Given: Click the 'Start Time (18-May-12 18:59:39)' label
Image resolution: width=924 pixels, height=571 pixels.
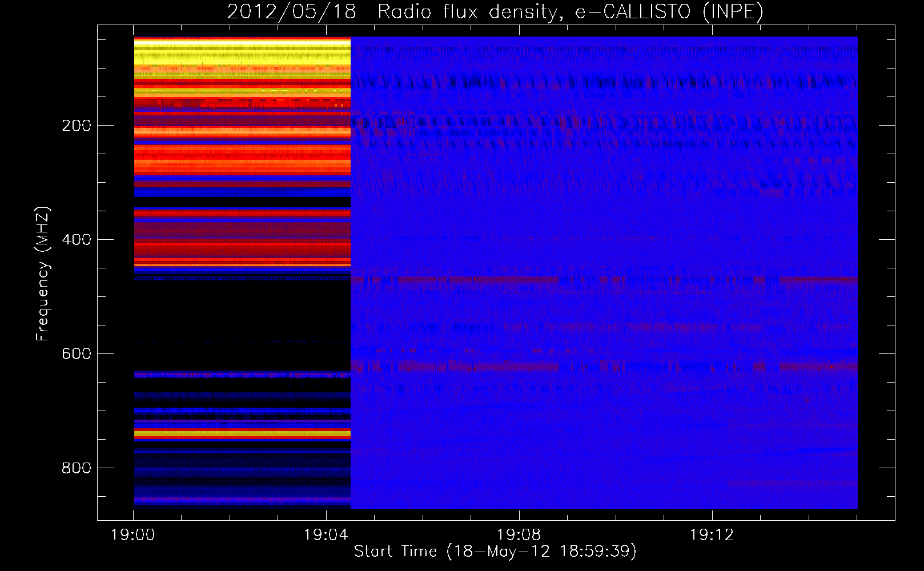Looking at the screenshot, I should coord(495,552).
